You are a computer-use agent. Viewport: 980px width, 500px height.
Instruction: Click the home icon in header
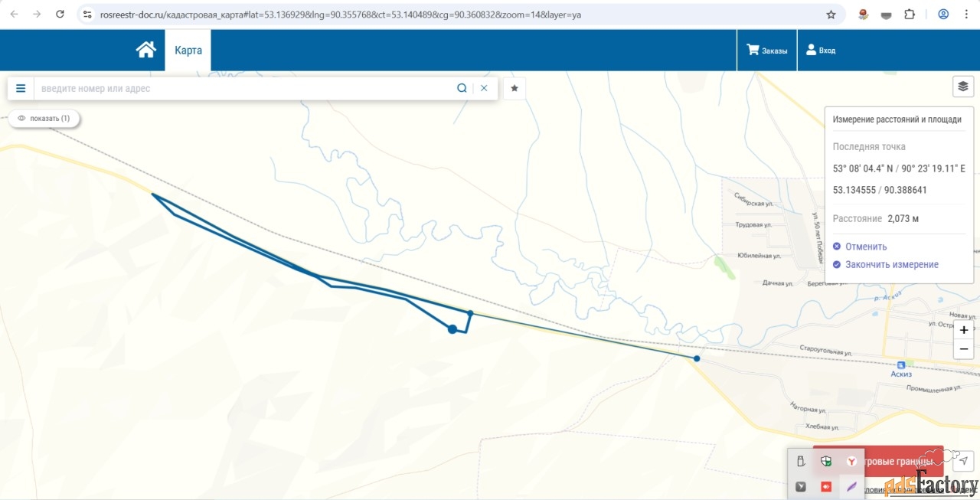tap(145, 50)
